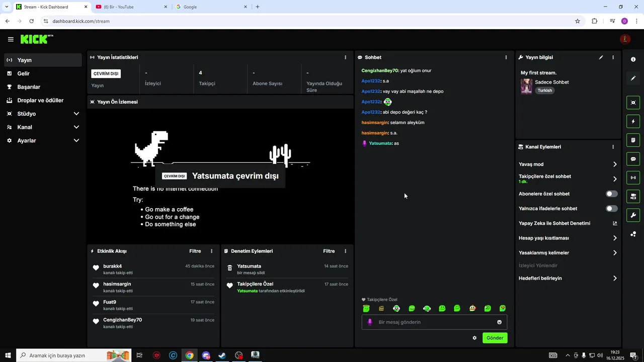This screenshot has height=362, width=644.
Task: Click username CengizhanBey70 in chat
Action: pos(380,70)
